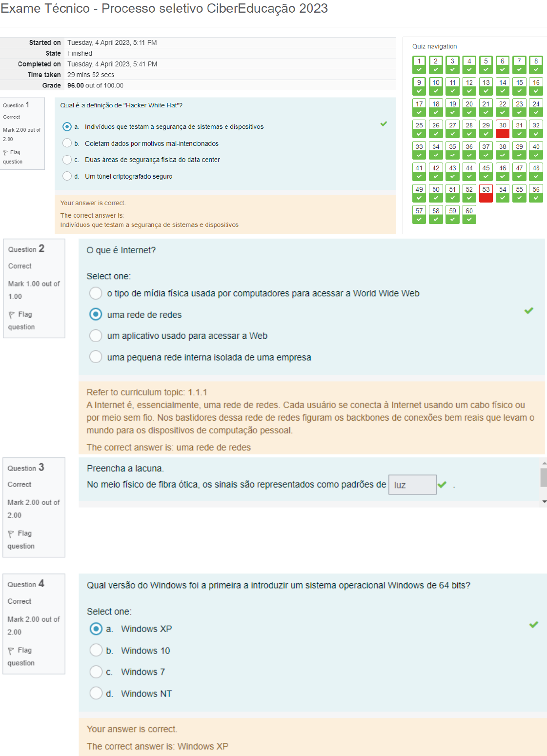Select 'um aplicativo usado para acessar a Web'
Viewport: 547px width, 756px height.
(x=96, y=336)
